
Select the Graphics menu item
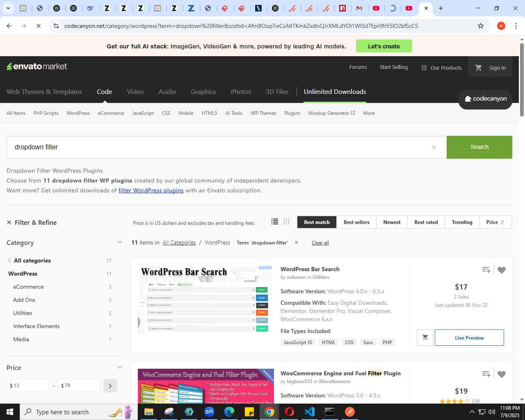click(203, 91)
